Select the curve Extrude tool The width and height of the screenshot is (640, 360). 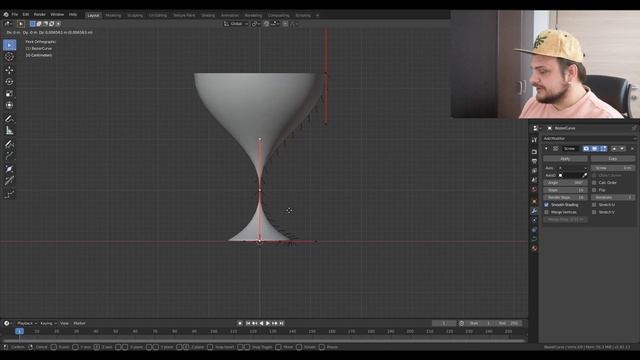point(9,156)
